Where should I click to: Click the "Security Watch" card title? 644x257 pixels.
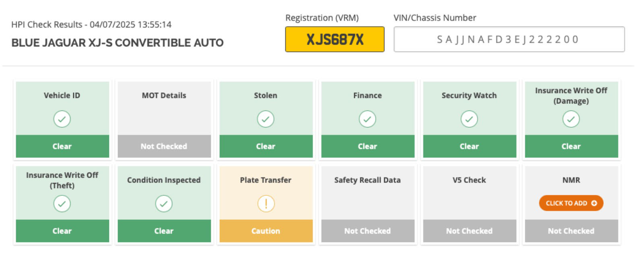(x=469, y=95)
